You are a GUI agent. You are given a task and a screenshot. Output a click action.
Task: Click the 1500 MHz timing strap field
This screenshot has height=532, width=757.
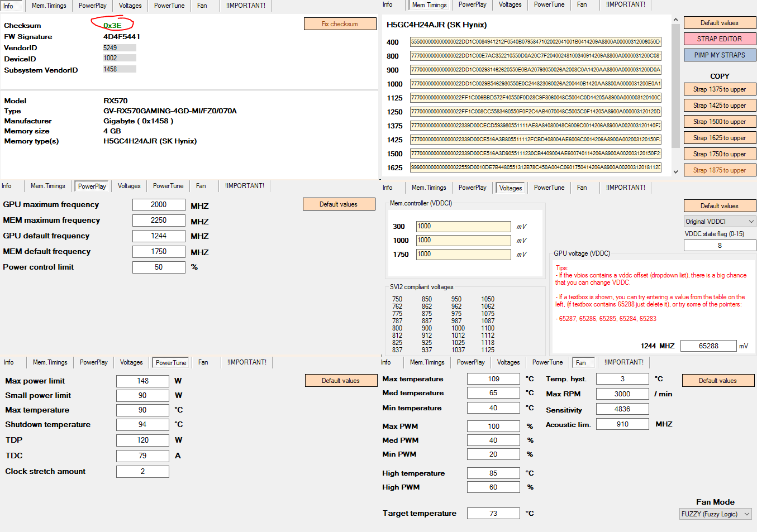[536, 154]
